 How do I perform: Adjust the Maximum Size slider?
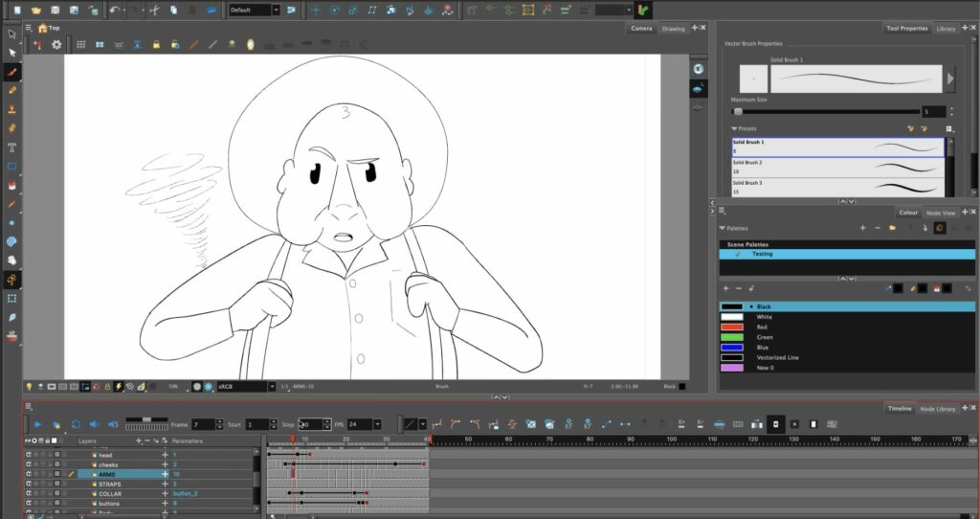826,112
